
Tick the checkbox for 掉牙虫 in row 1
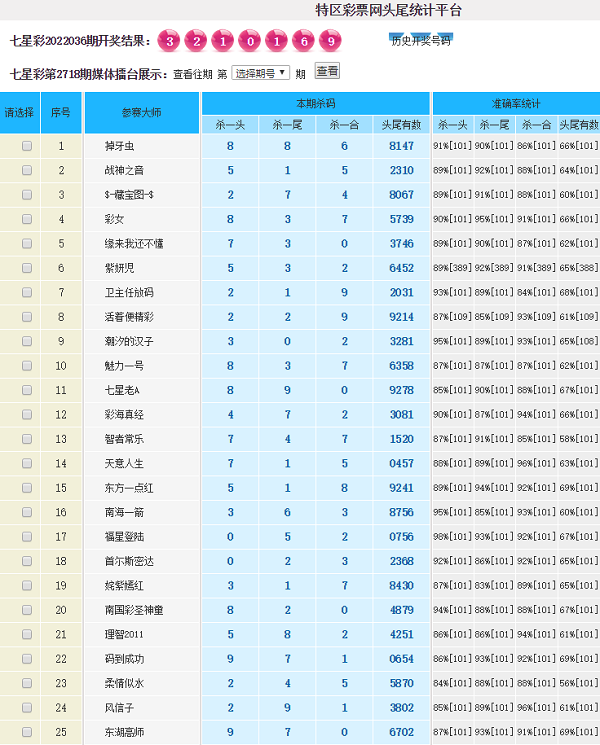(x=27, y=146)
